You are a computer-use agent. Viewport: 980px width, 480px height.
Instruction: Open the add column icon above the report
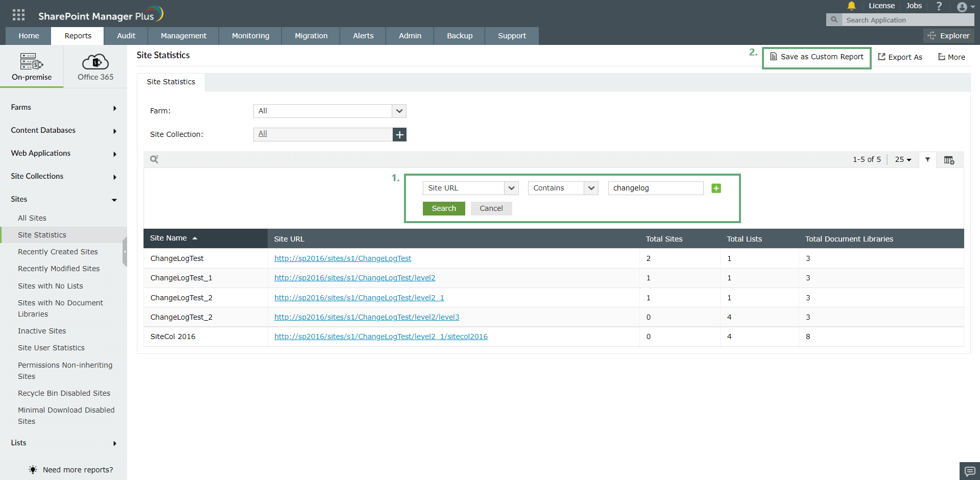point(949,160)
